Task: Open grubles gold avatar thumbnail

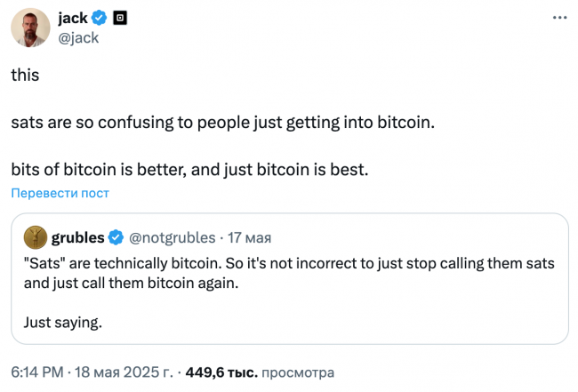Action: pos(36,237)
